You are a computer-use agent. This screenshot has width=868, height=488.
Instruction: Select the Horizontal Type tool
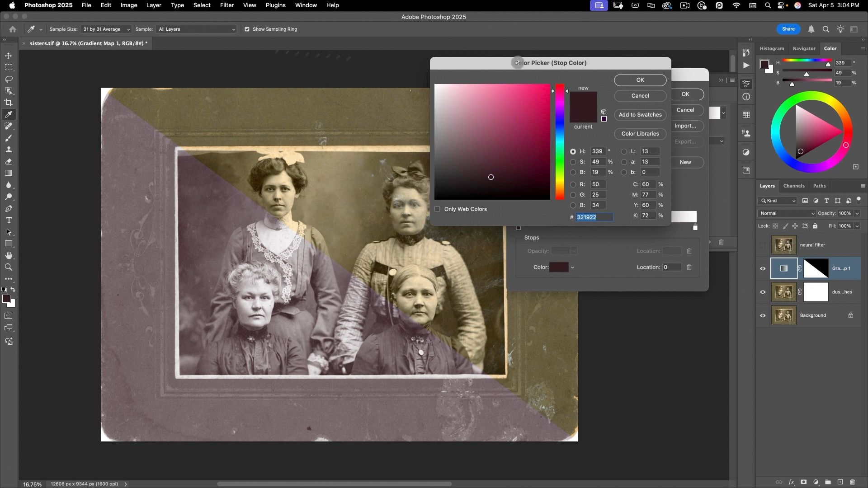(9, 221)
